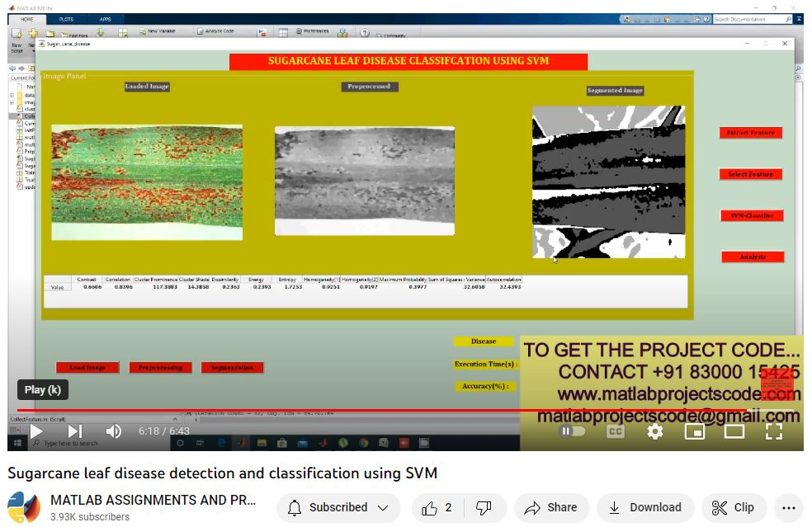This screenshot has height=527, width=812.
Task: Switch to the PLOTS tab in MATLAB
Action: [66, 18]
